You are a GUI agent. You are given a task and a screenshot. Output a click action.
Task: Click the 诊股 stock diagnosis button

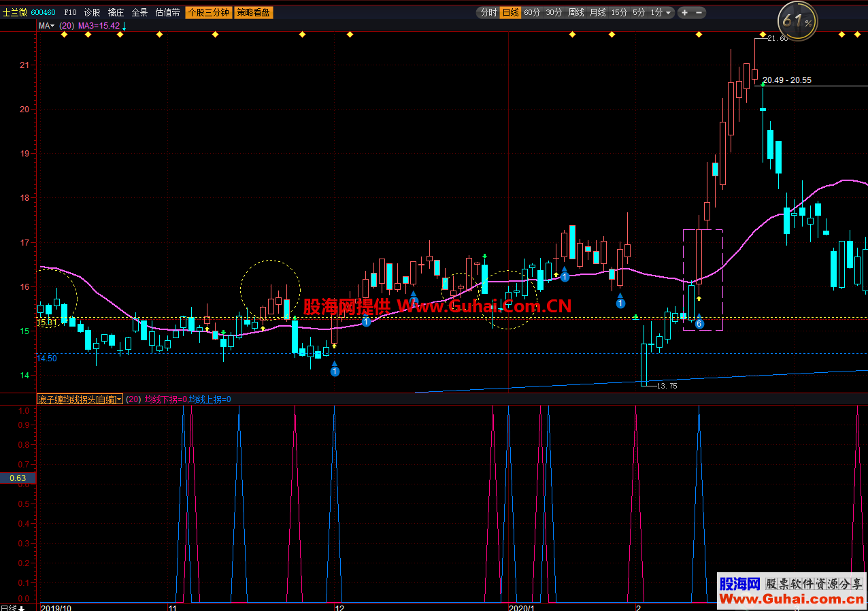coord(92,12)
